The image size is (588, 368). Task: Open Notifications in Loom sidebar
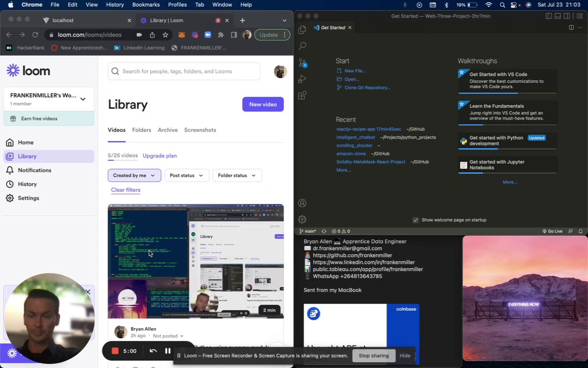pos(49,170)
